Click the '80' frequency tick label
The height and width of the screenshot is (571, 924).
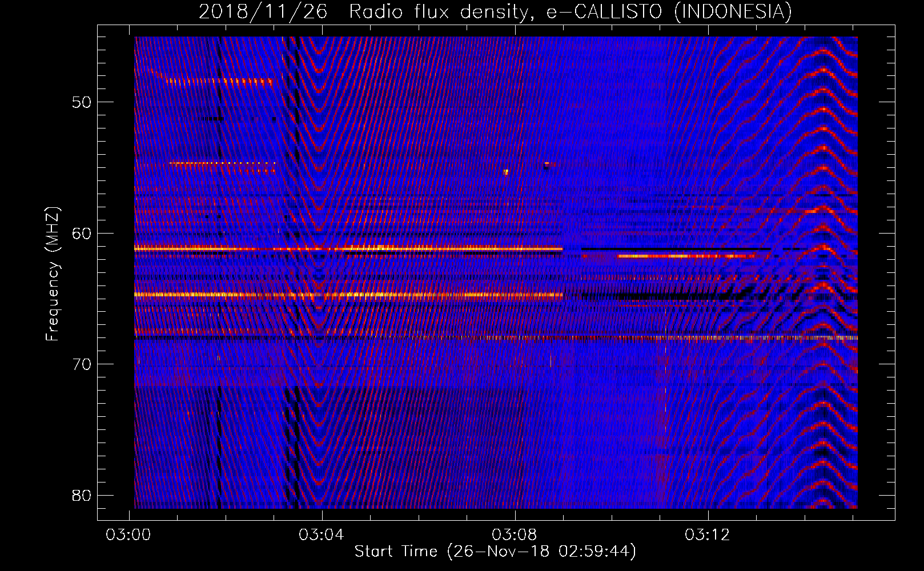pos(82,495)
